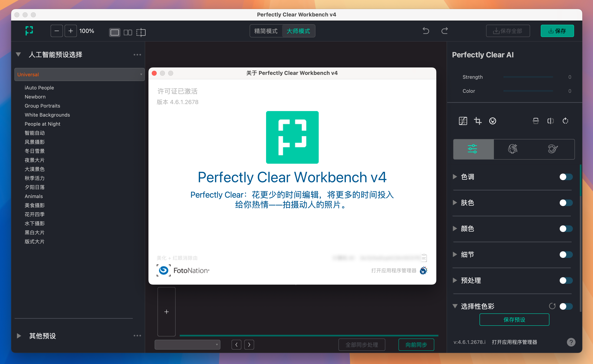Screen dimensions: 593x364
Task: Click 打开应用程序管理器 text in the About dialog
Action: coord(394,270)
